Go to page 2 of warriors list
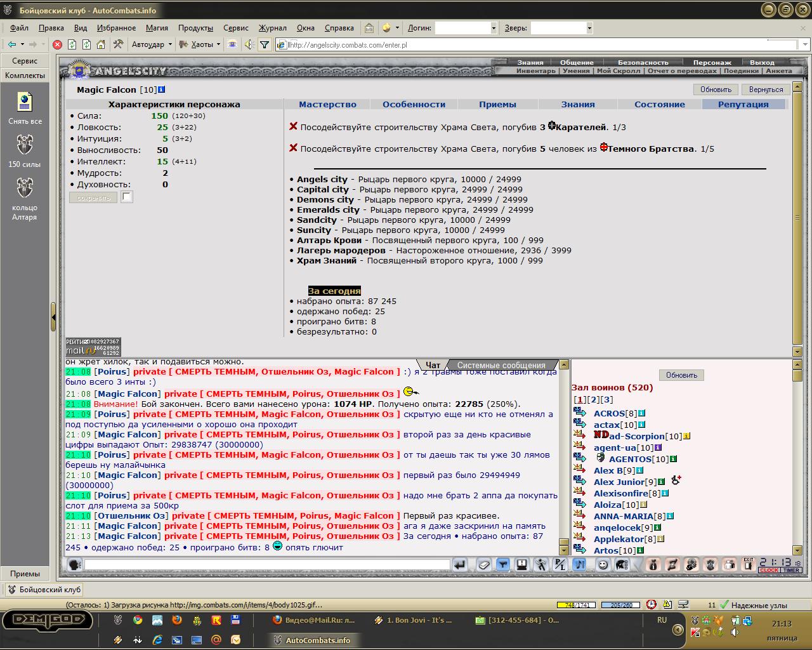 (x=594, y=399)
